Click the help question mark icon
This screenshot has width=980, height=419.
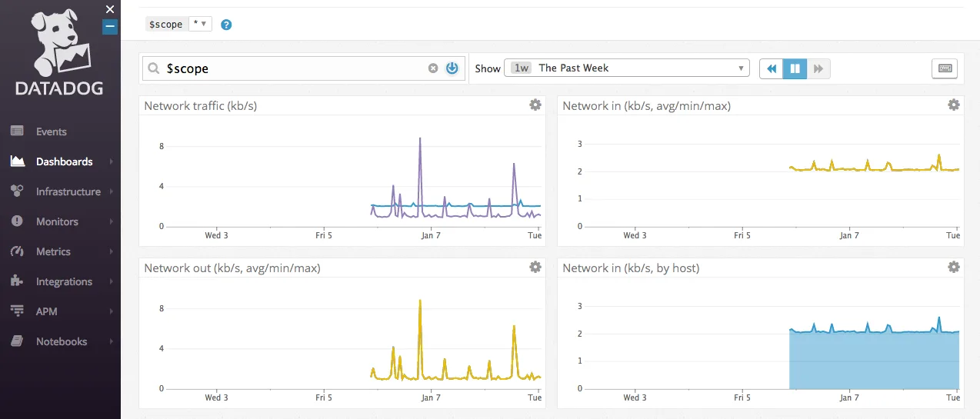point(226,25)
